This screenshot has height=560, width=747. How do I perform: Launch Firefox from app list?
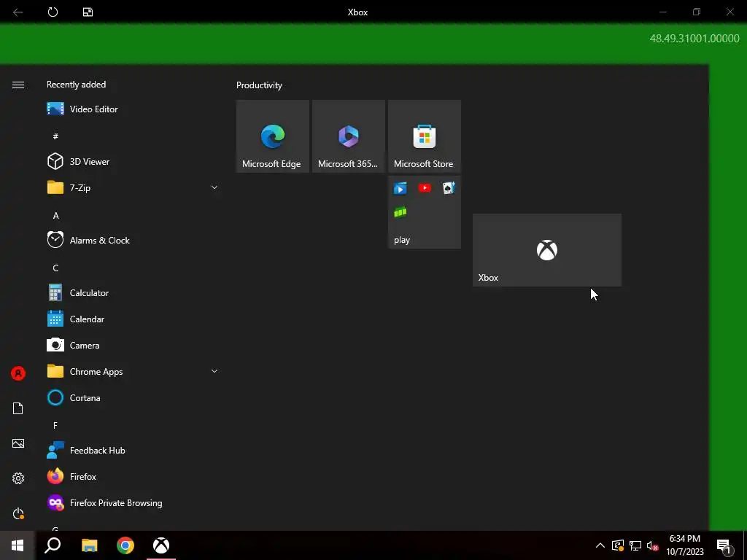131,476
